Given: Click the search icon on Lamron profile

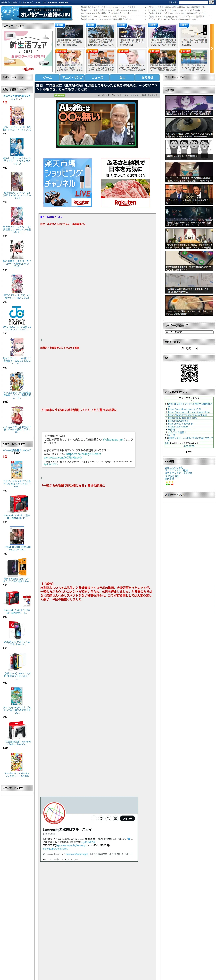Looking at the screenshot, I should click(x=108, y=818).
